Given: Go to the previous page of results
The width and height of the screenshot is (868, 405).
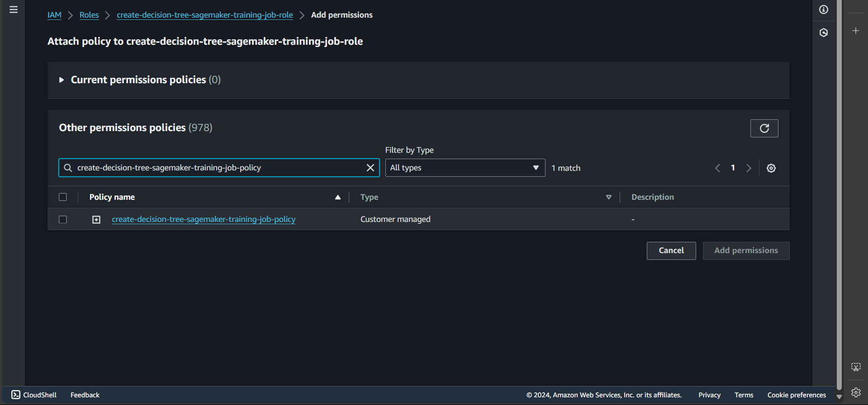Looking at the screenshot, I should point(717,168).
